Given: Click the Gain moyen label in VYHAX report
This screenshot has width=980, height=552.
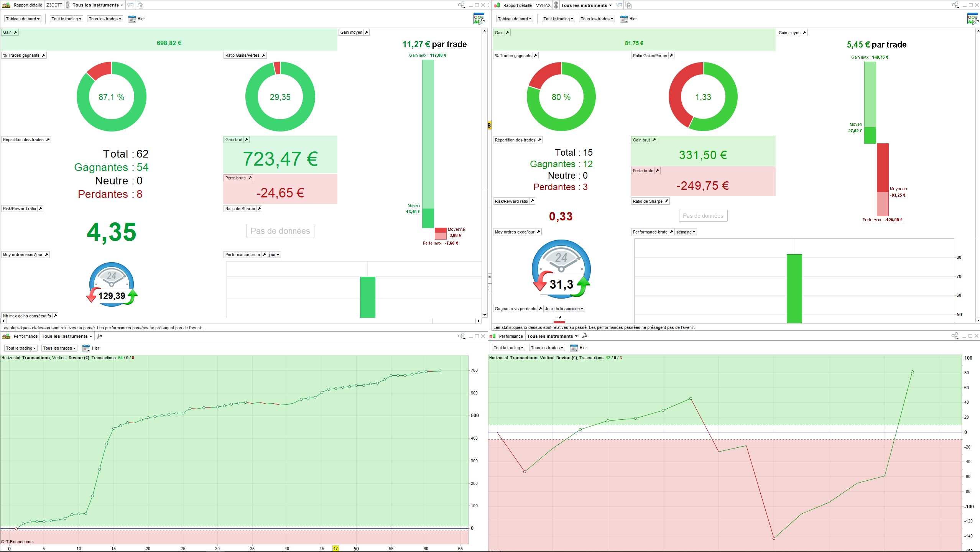Looking at the screenshot, I should coord(789,33).
